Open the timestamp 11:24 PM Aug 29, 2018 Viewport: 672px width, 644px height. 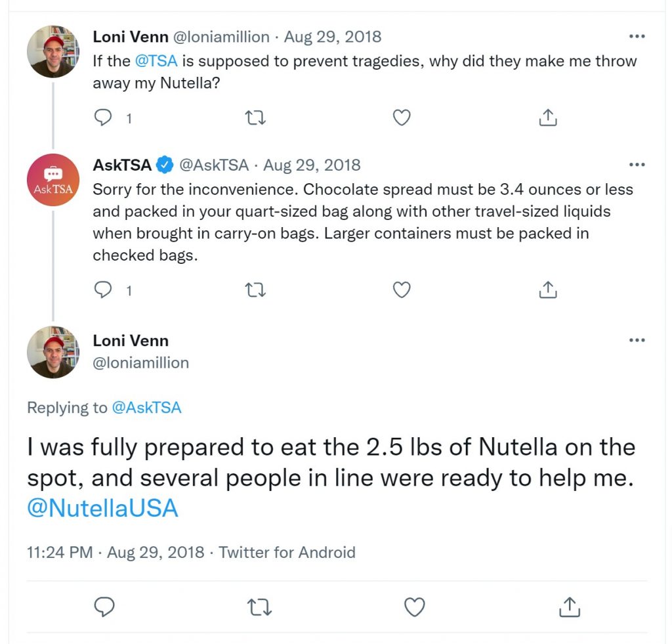click(x=115, y=552)
